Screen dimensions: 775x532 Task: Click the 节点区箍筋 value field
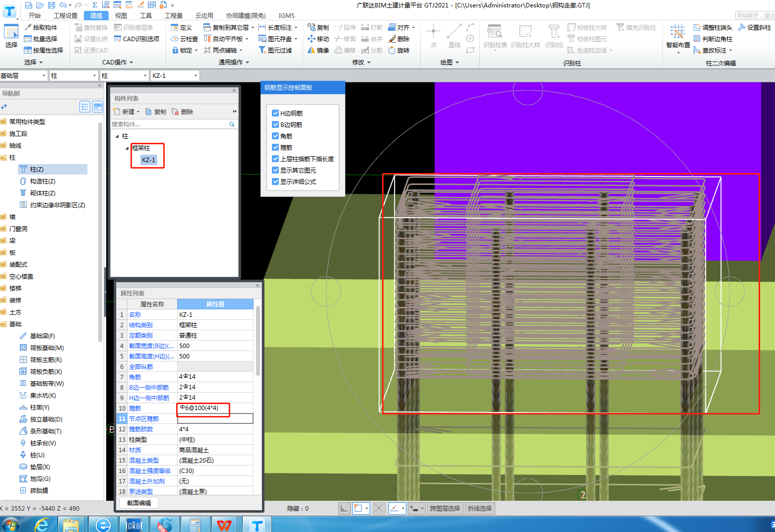(215, 418)
